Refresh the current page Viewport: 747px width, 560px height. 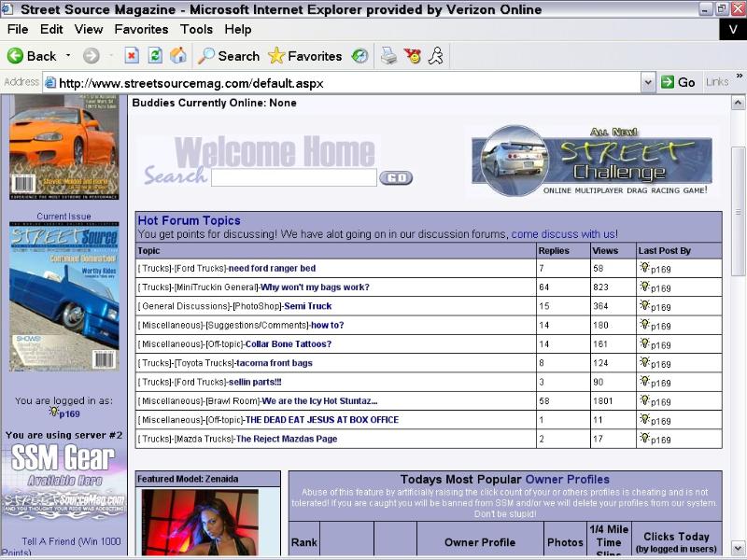coord(155,56)
